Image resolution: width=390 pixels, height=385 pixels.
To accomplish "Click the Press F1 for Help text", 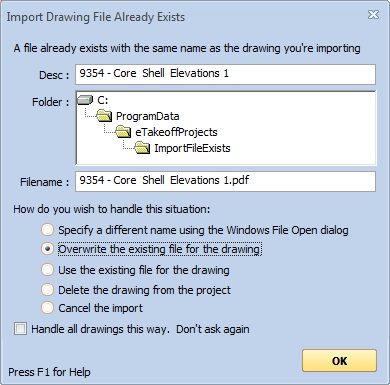I will pyautogui.click(x=49, y=372).
